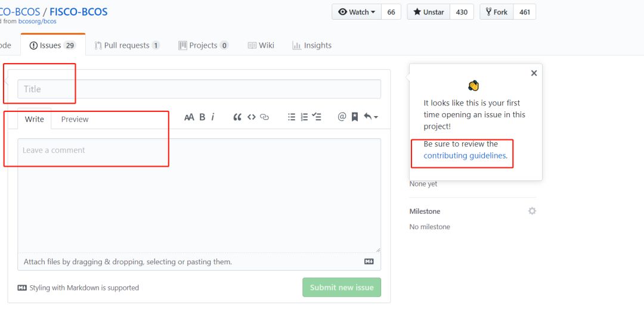Apply italic text formatting
Screen dimensions: 644x309
(x=213, y=117)
